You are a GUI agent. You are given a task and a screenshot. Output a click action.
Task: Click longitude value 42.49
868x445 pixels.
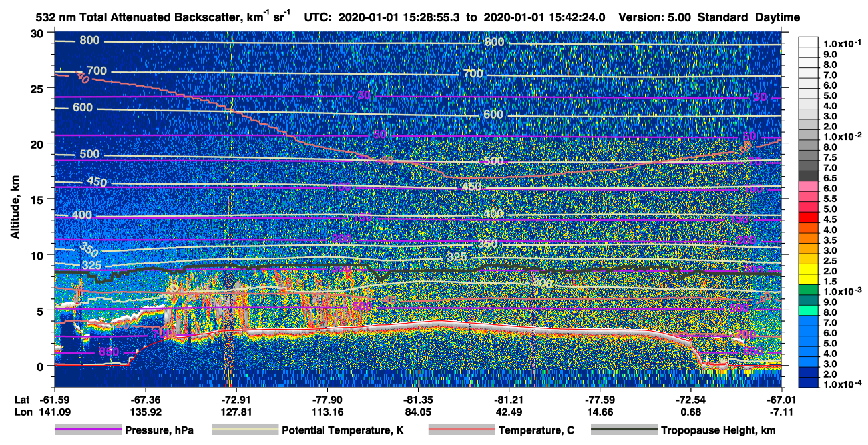click(509, 412)
